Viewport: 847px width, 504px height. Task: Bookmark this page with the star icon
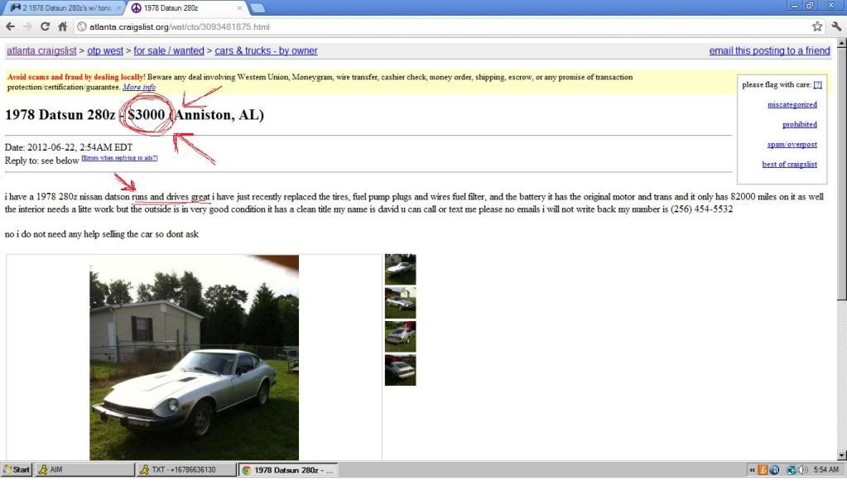click(x=817, y=26)
